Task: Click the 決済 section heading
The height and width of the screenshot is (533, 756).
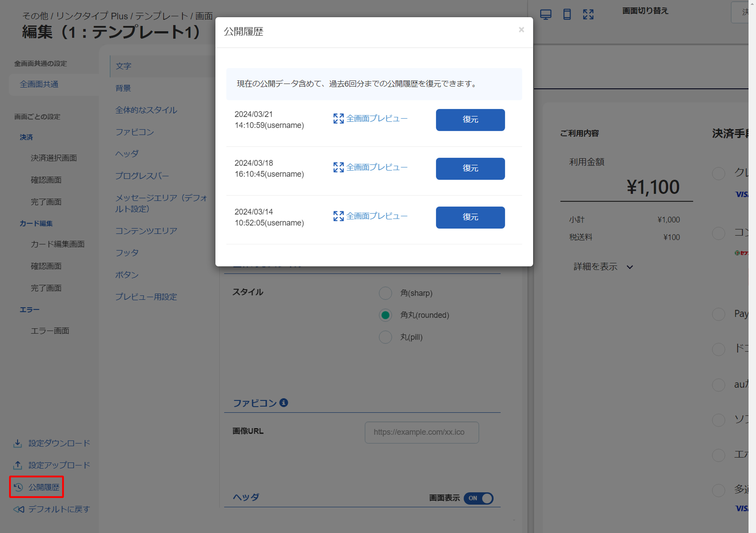Action: tap(26, 137)
